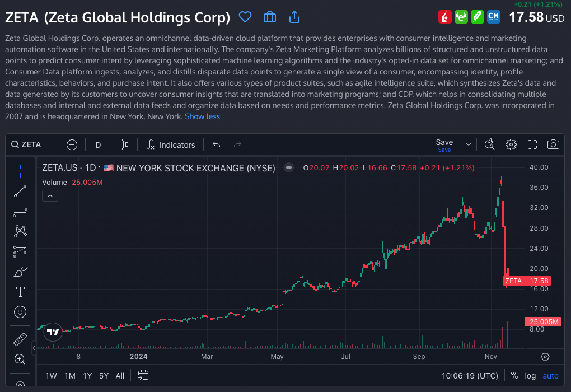Toggle log scale mode
The width and height of the screenshot is (571, 392).
pyautogui.click(x=530, y=376)
